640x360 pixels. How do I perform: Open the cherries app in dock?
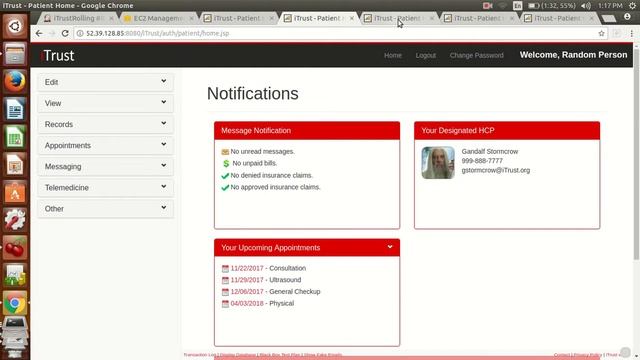click(x=15, y=248)
